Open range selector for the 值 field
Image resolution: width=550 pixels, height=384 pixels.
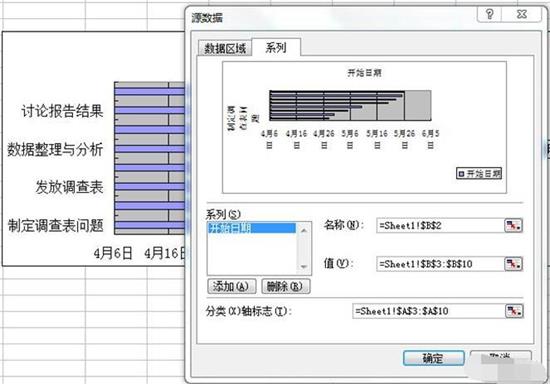[514, 264]
